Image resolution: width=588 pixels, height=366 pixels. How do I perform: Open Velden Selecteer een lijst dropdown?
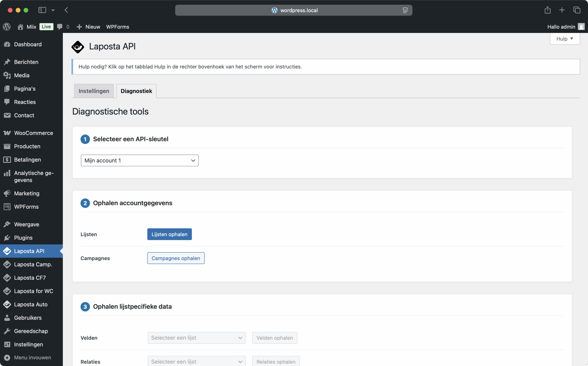196,338
